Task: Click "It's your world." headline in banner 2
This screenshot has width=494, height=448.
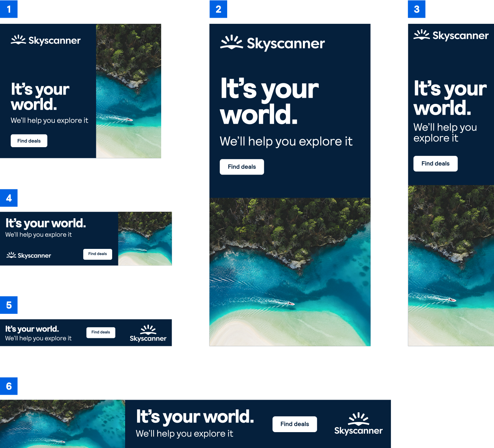Action: pyautogui.click(x=269, y=101)
